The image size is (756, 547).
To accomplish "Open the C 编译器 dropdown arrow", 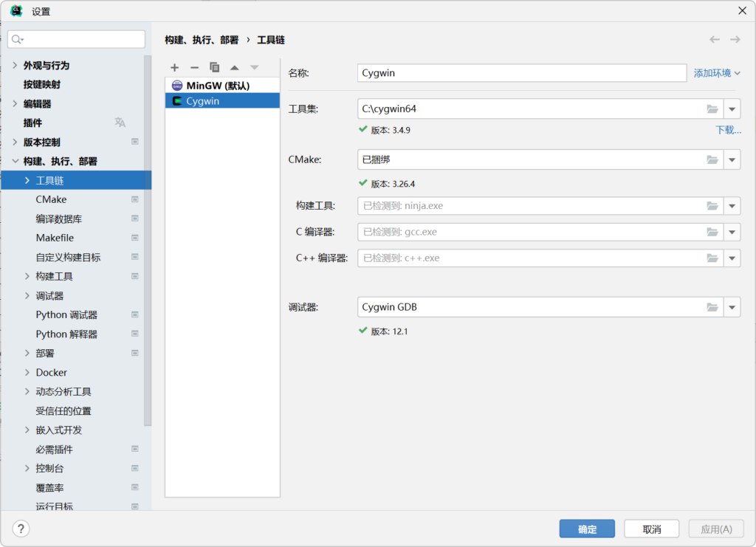I will (732, 232).
